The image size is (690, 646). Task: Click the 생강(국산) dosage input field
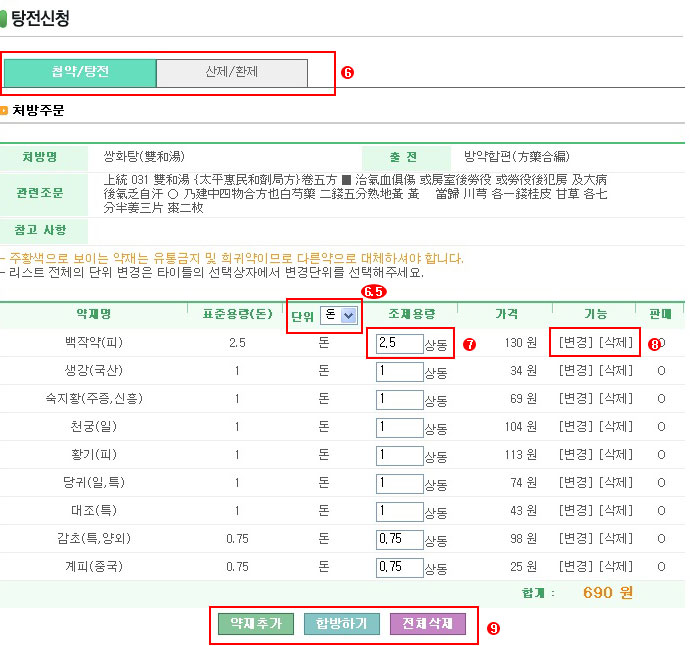[x=399, y=371]
